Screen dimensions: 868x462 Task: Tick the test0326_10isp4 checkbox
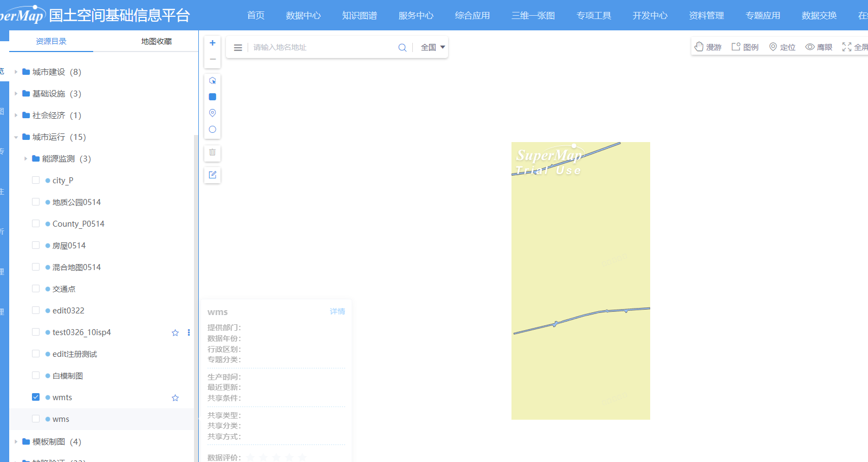click(x=36, y=332)
